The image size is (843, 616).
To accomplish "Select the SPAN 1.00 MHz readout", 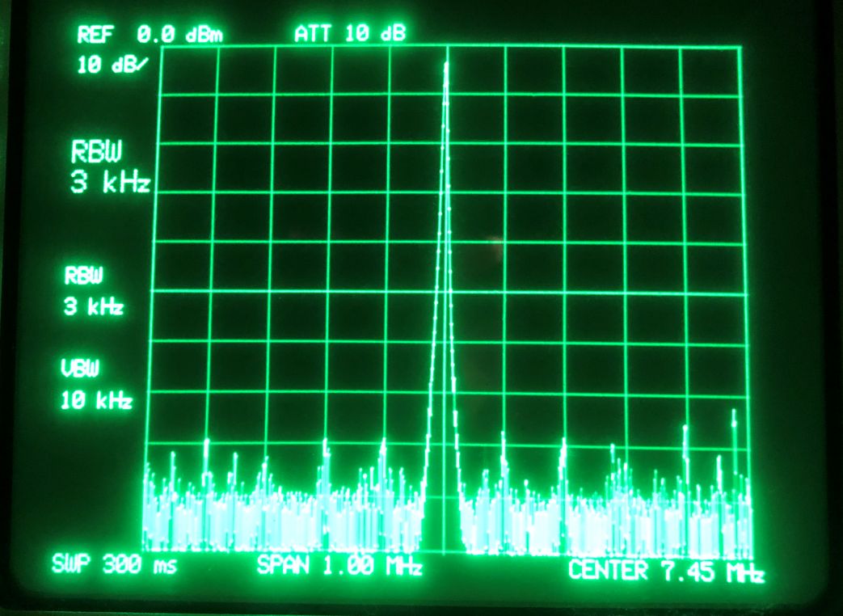I will pos(339,566).
